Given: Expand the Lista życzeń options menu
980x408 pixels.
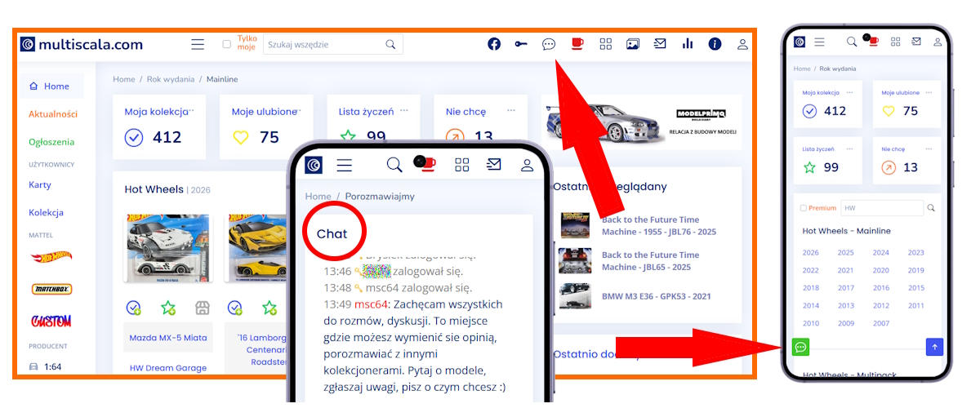Looking at the screenshot, I should pyautogui.click(x=403, y=110).
